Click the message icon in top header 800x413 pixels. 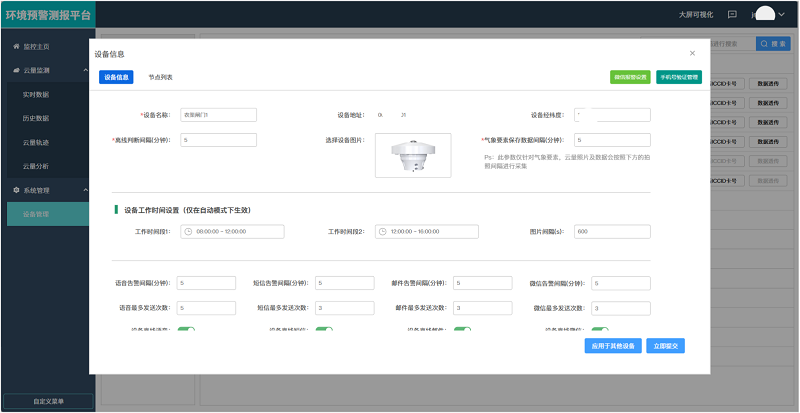pos(732,15)
